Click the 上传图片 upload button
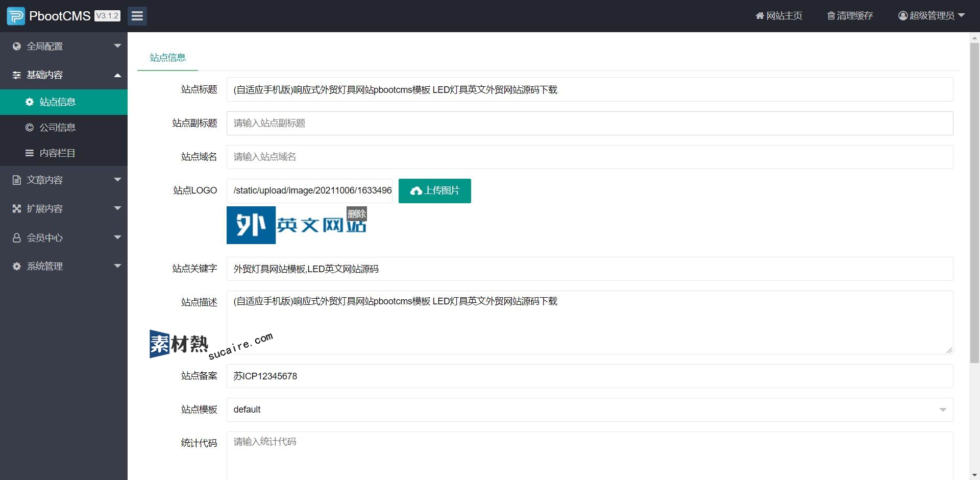The image size is (980, 480). tap(434, 191)
